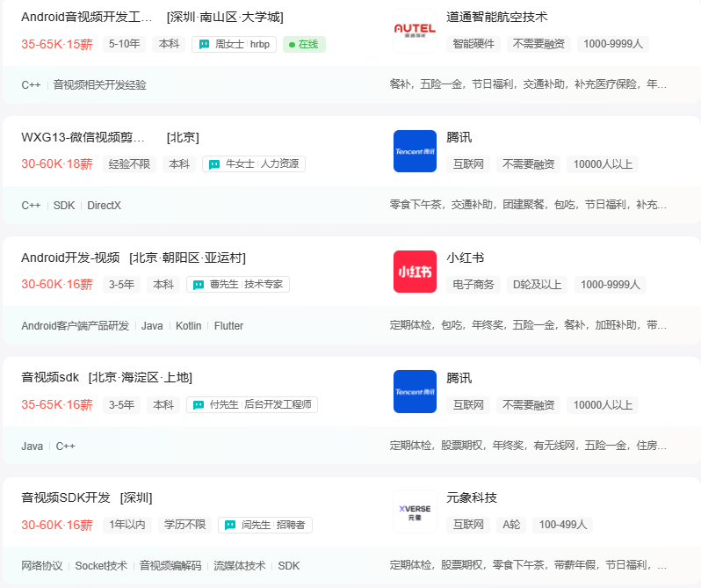Click the 经验不限 experience tag
Screen dimensions: 701x588
pyautogui.click(x=129, y=164)
